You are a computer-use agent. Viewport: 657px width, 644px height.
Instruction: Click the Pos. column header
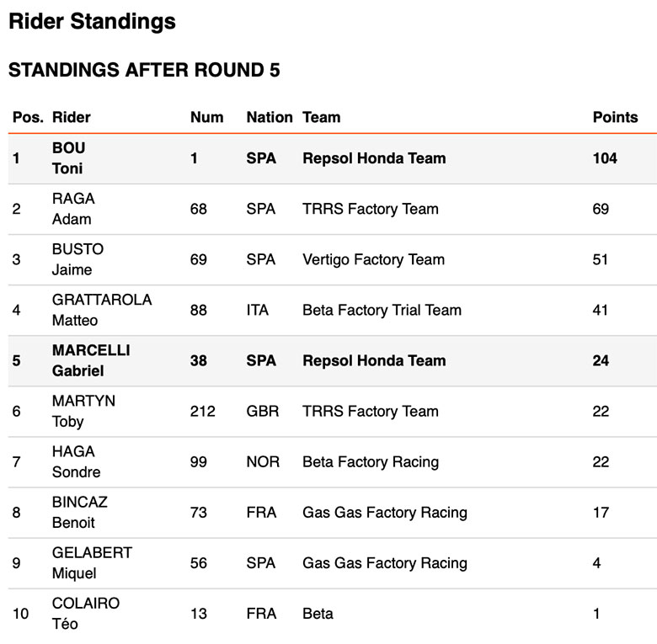pos(28,117)
